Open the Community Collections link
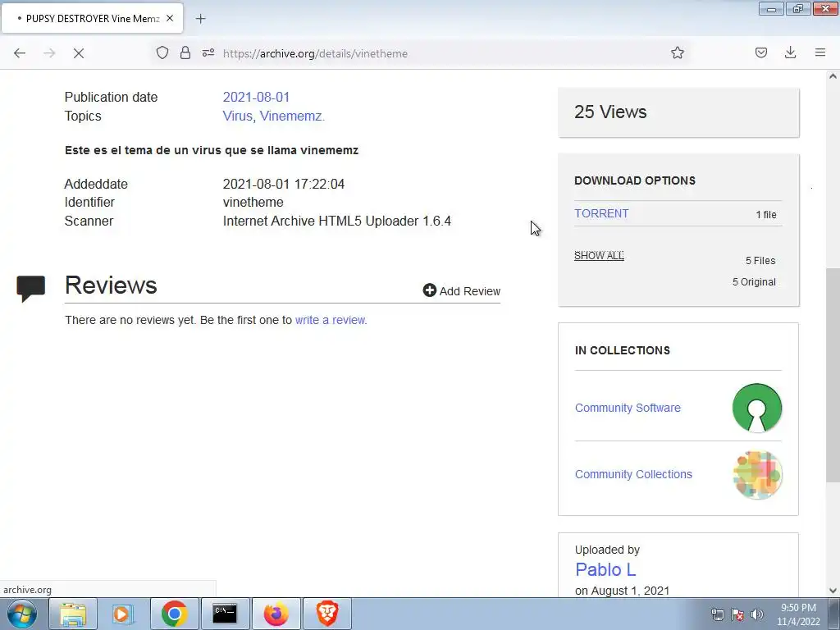The width and height of the screenshot is (840, 630). coord(633,474)
